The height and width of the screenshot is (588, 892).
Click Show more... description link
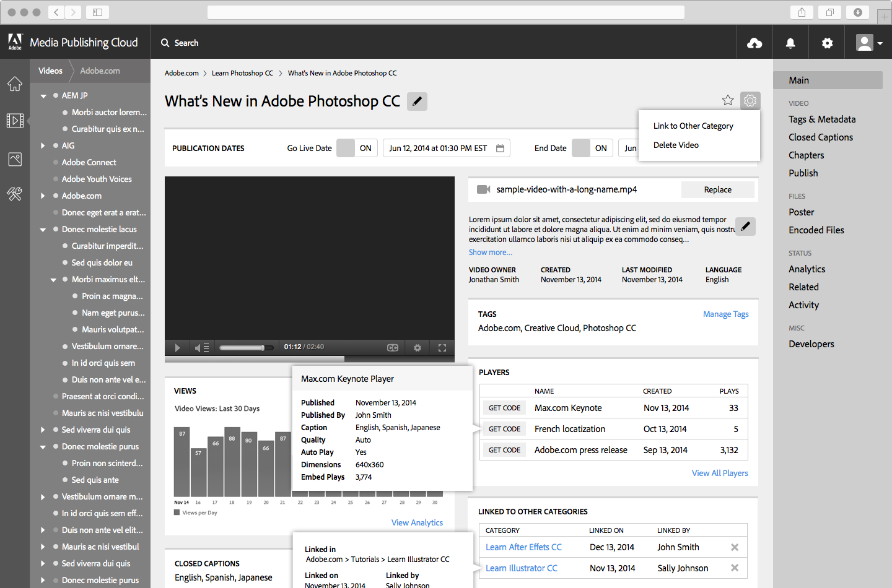(491, 252)
